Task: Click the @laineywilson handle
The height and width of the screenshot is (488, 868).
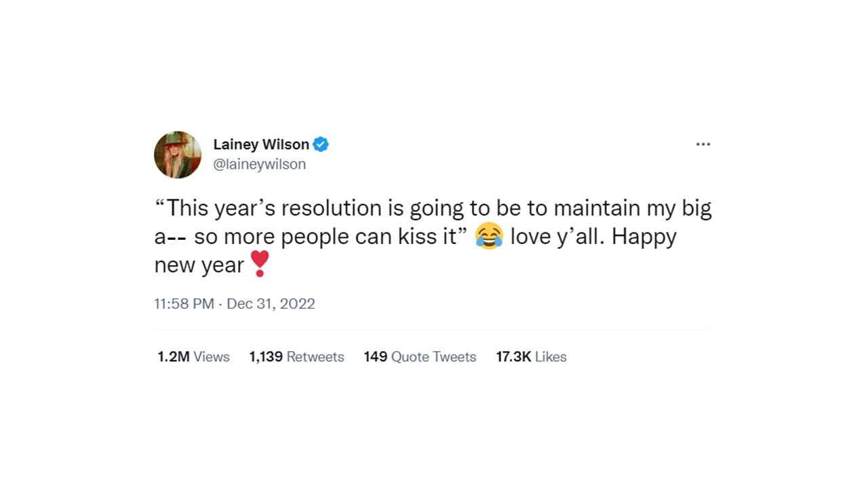Action: 260,164
